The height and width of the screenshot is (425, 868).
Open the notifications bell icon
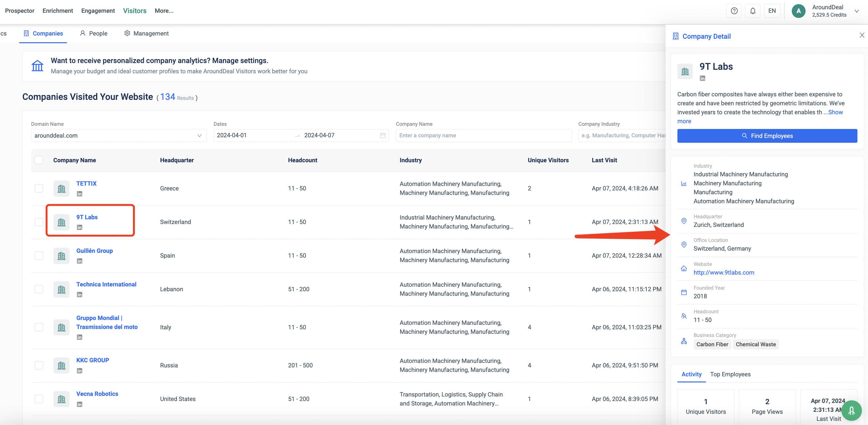[752, 11]
